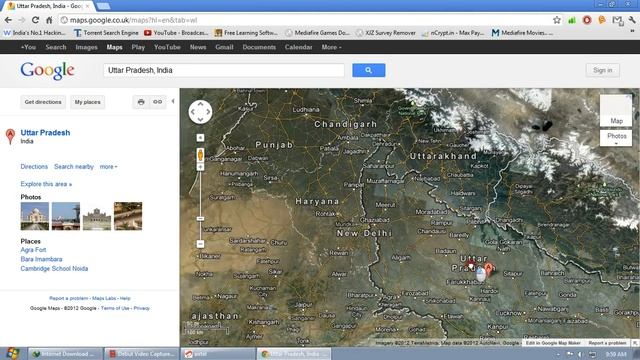Open the Bara Imambara place link
The width and height of the screenshot is (640, 360).
(x=41, y=259)
